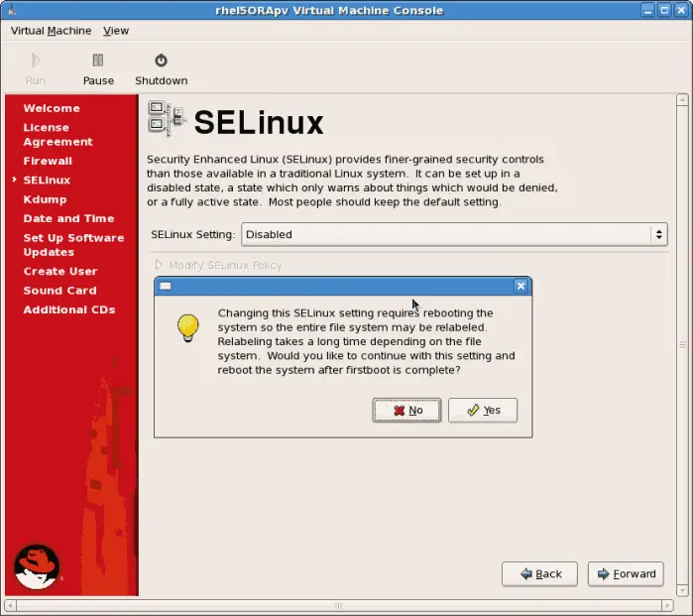Go to the next step with Forward
693x616 pixels.
tap(626, 573)
